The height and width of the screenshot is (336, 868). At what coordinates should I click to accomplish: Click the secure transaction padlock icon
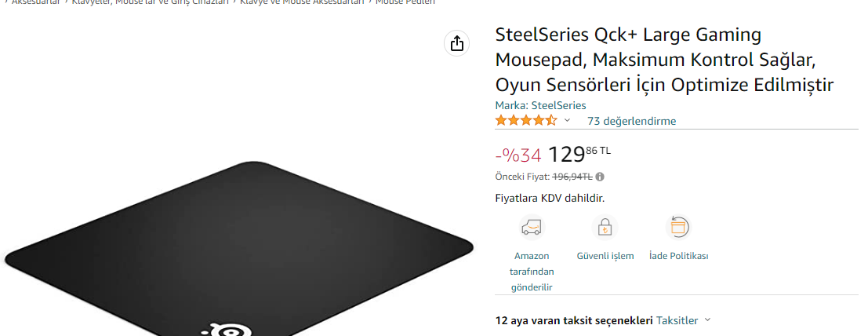coord(605,227)
